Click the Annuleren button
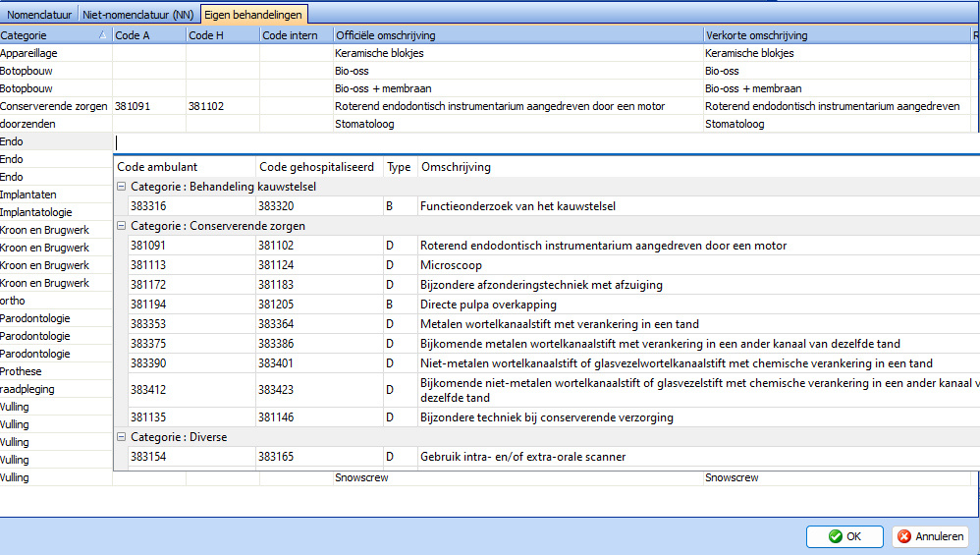The height and width of the screenshot is (555, 980). 931,536
